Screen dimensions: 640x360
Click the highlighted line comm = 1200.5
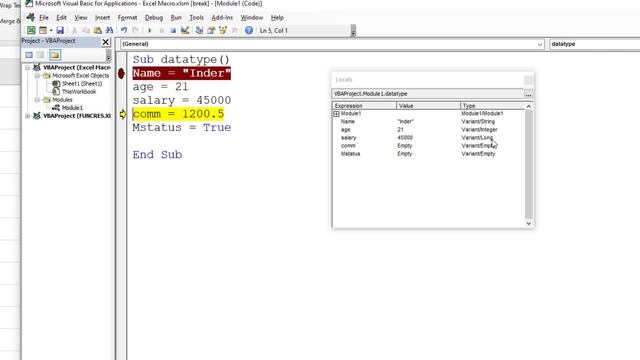click(178, 114)
